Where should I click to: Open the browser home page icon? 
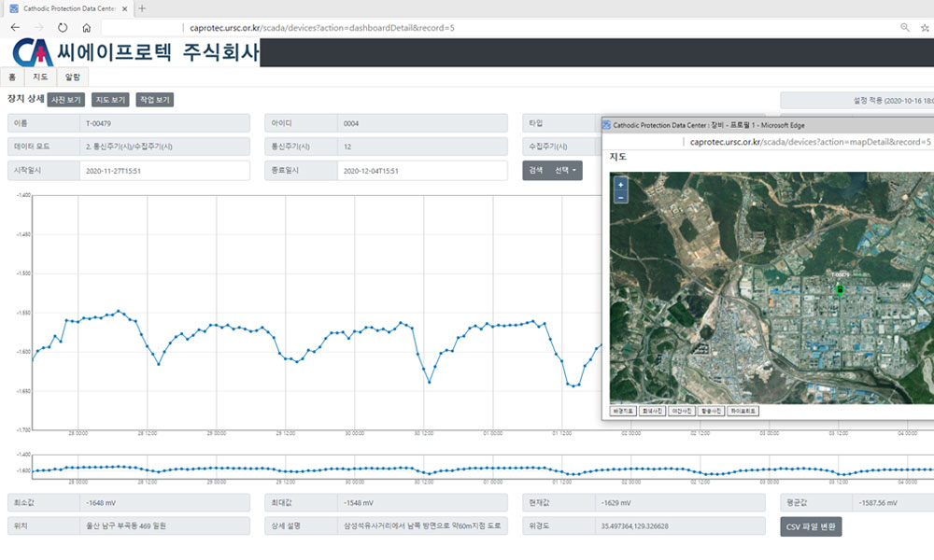[x=86, y=27]
